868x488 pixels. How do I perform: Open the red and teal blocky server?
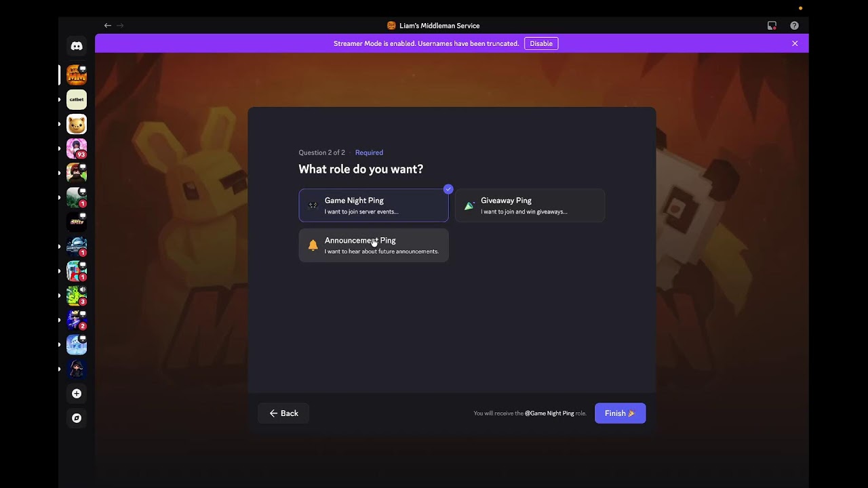coord(77,271)
